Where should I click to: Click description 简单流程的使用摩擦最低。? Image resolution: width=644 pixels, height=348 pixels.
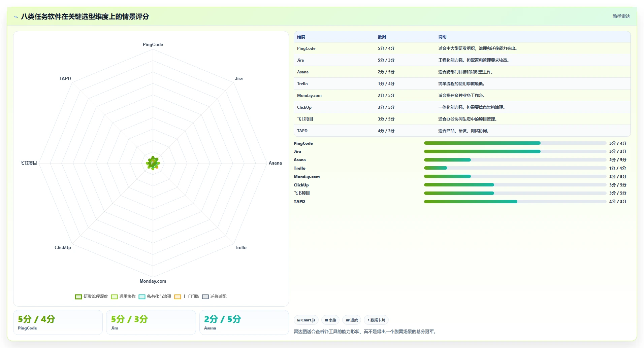pyautogui.click(x=461, y=84)
